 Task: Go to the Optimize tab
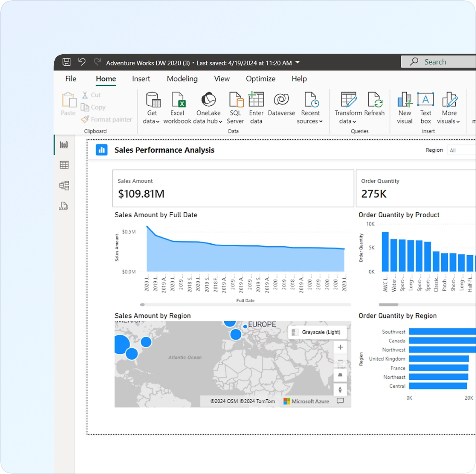pos(260,79)
